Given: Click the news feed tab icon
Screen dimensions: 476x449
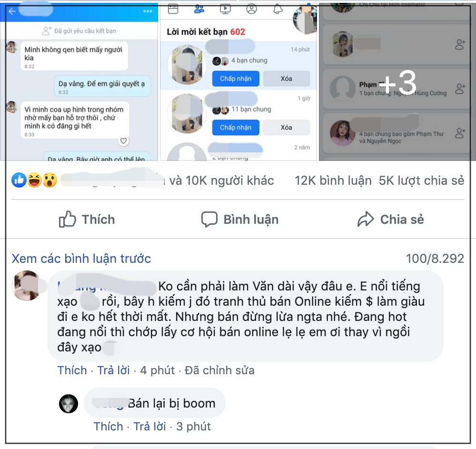Looking at the screenshot, I should coord(173,9).
